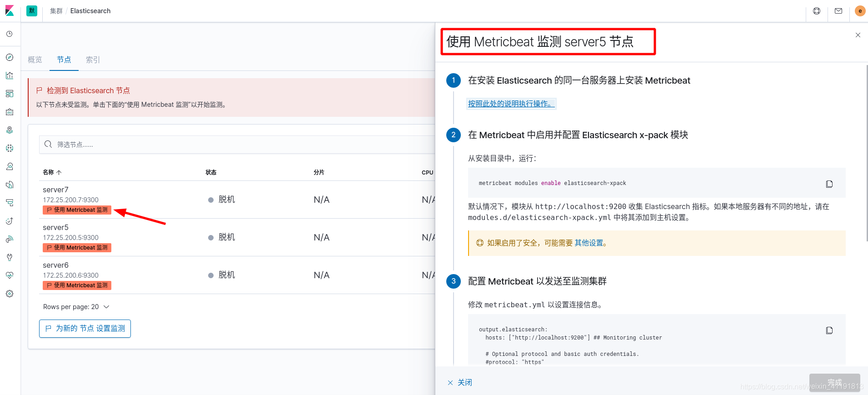This screenshot has width=868, height=395.
Task: Select the 节点 tab
Action: (x=64, y=60)
